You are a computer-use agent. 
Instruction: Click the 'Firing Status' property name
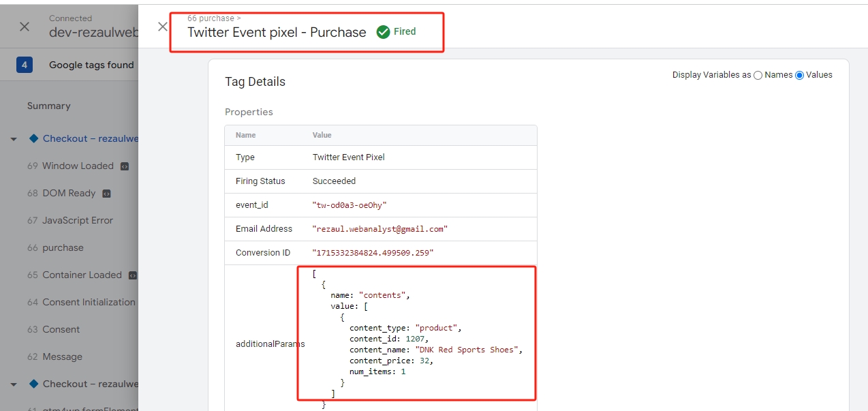click(260, 181)
